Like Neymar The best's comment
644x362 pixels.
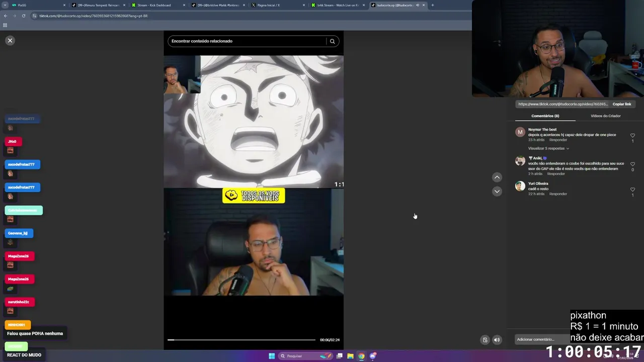[x=632, y=135]
